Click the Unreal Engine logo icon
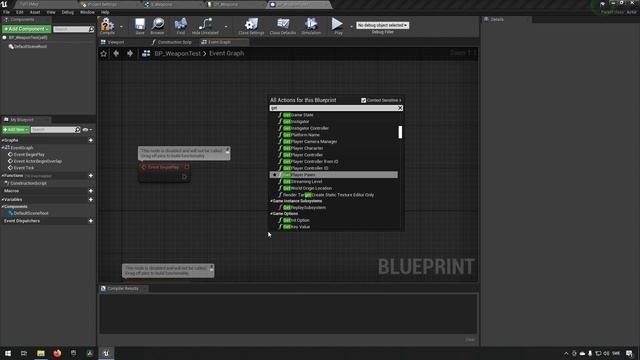Viewport: 640px width, 360px height. (4, 4)
